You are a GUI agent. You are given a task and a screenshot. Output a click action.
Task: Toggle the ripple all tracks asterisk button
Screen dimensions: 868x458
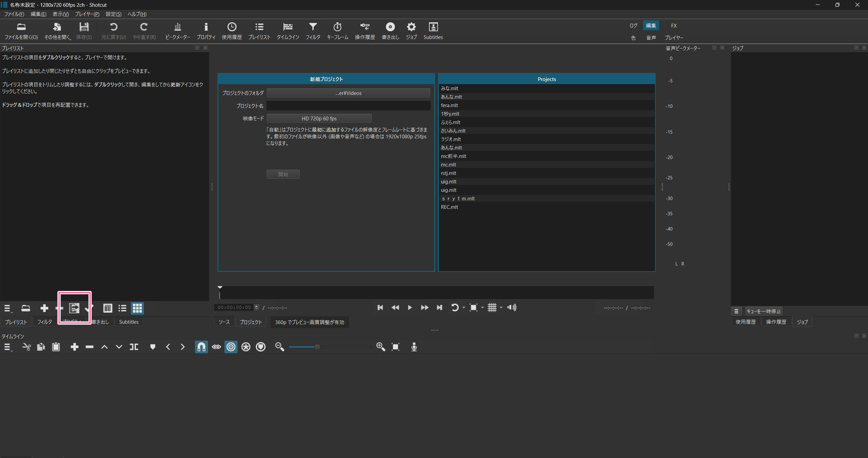point(246,347)
